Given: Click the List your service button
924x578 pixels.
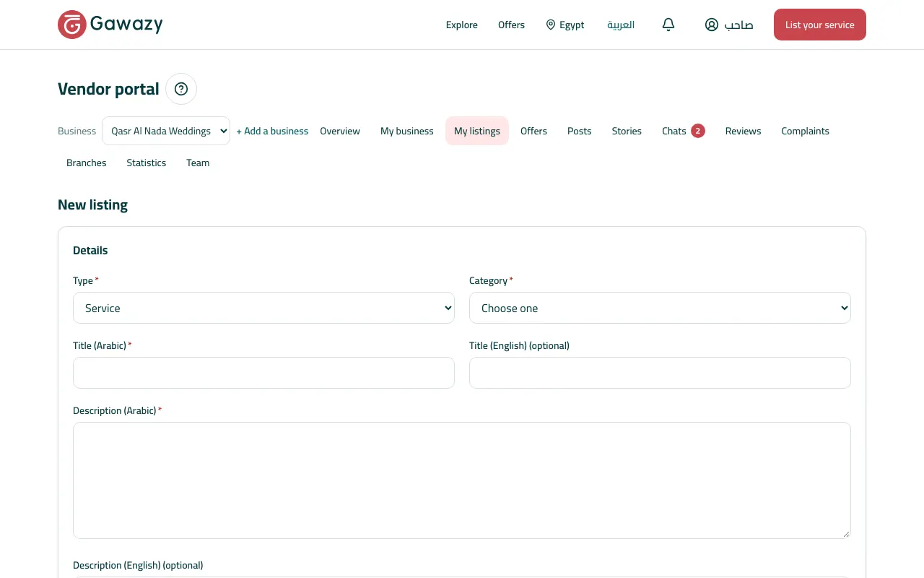Looking at the screenshot, I should click(820, 25).
